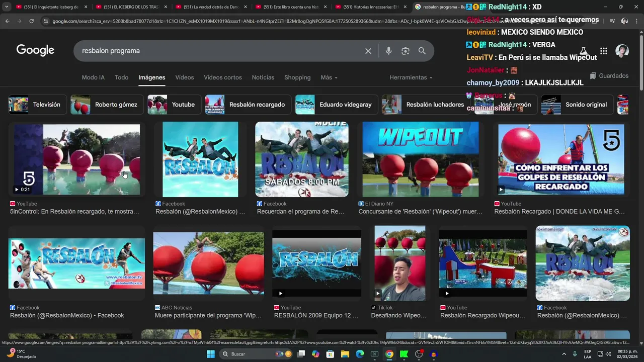The image size is (644, 362).
Task: Filter by Televisión chip
Action: point(37,105)
